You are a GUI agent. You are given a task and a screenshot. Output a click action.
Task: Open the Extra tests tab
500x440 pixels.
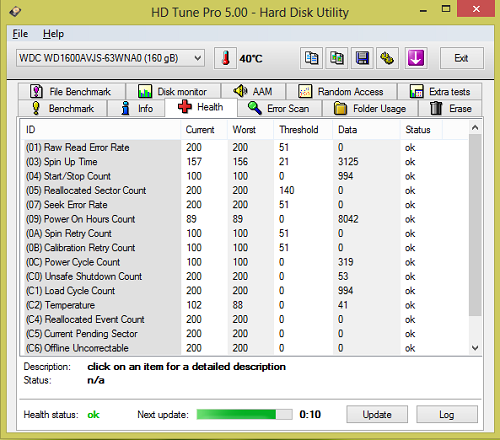pyautogui.click(x=439, y=91)
